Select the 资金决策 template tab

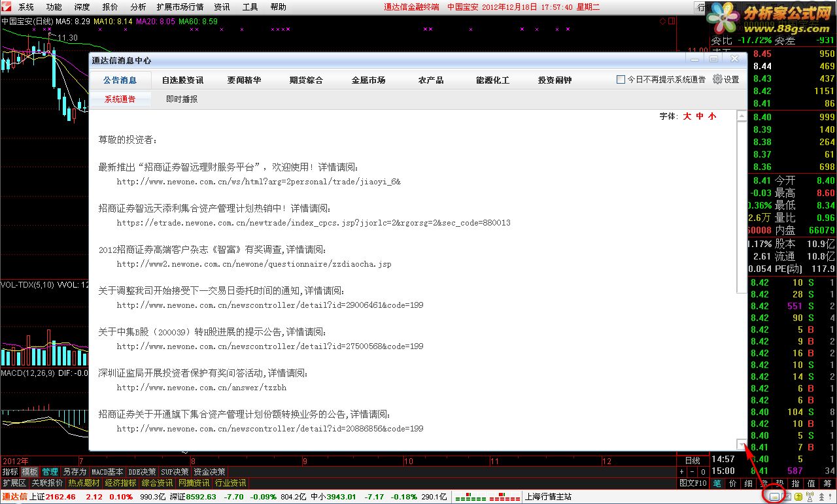[209, 471]
